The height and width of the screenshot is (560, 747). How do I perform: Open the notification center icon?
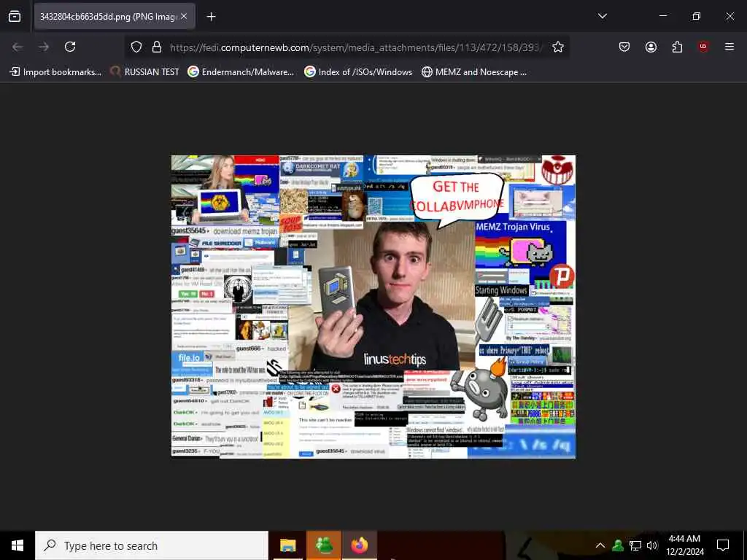pos(723,545)
